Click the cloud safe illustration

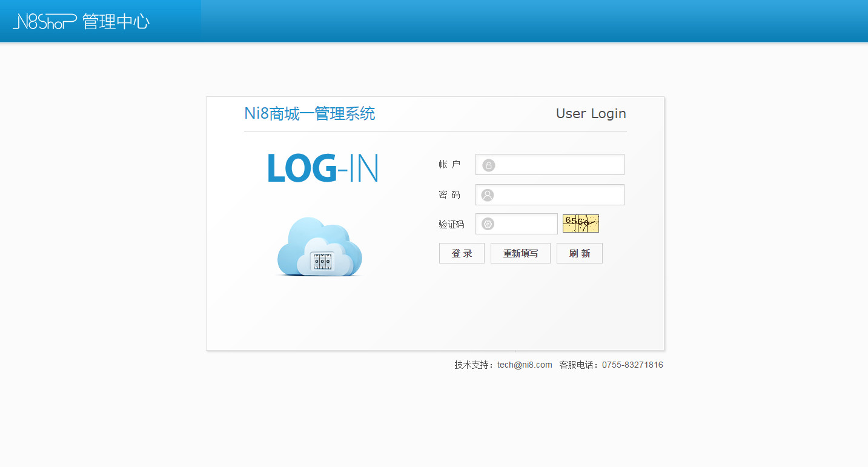(x=320, y=247)
